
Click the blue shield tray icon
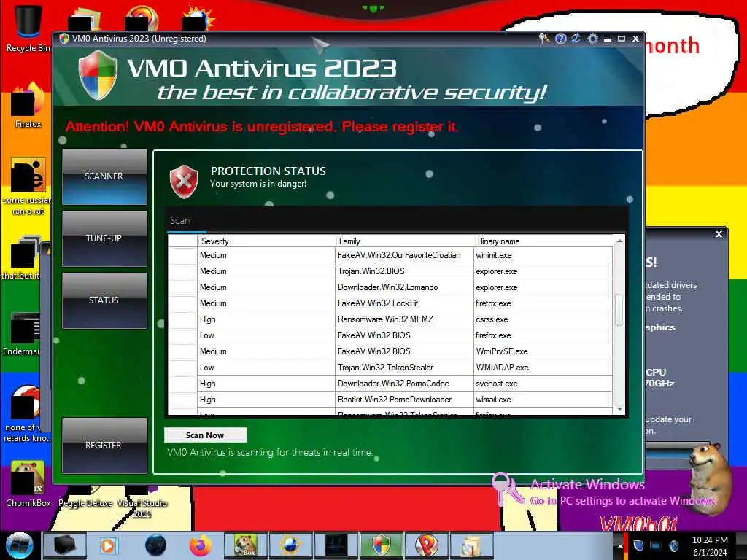(639, 546)
